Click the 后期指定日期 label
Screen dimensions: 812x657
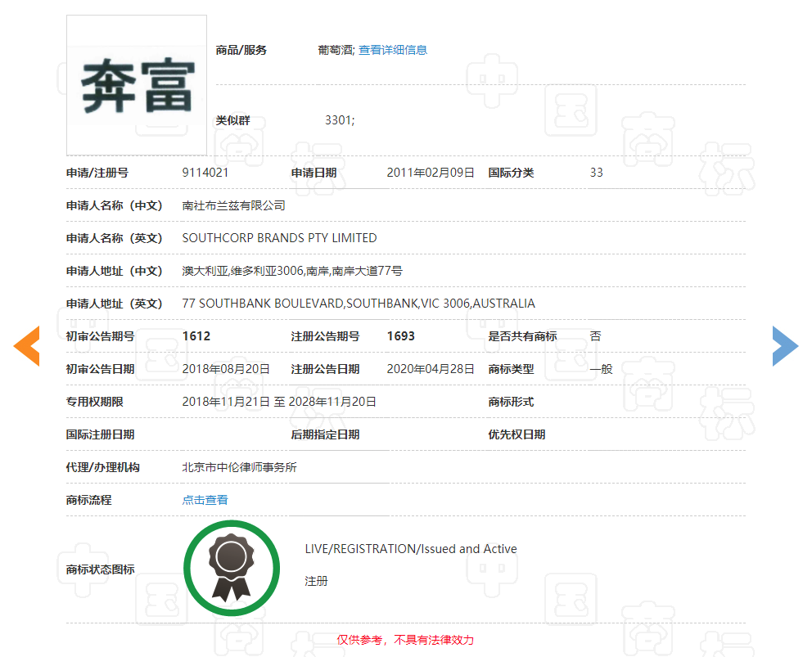click(325, 435)
